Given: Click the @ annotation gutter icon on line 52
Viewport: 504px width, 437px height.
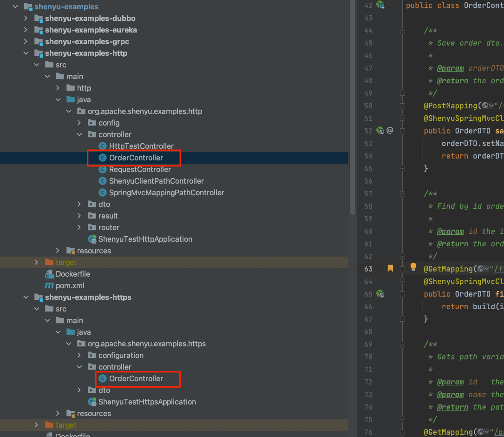Looking at the screenshot, I should coord(390,130).
